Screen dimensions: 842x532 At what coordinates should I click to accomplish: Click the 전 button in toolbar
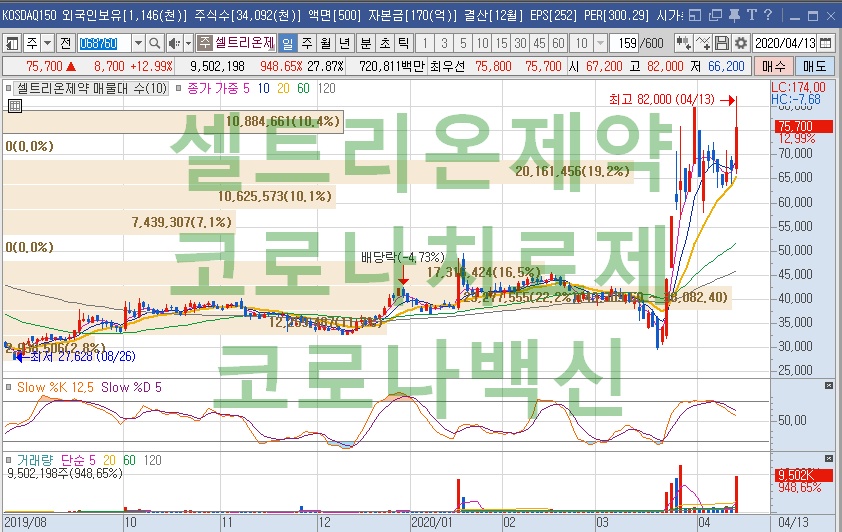pos(66,43)
